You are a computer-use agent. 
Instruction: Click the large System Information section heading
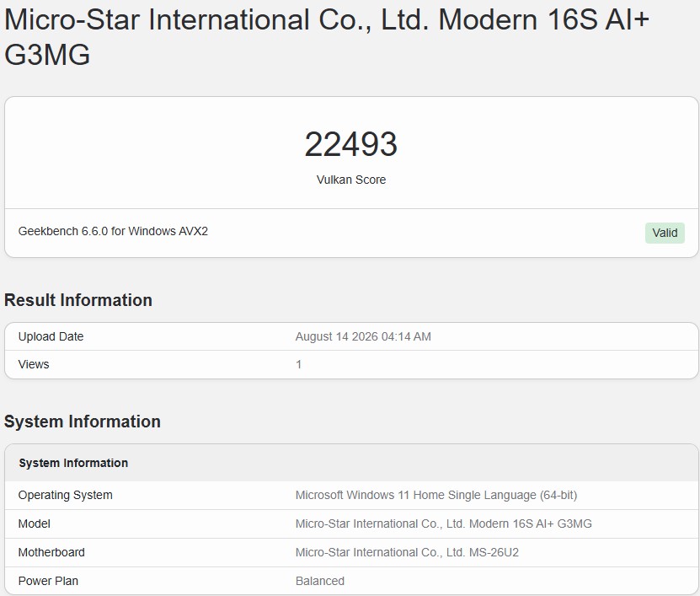point(83,421)
